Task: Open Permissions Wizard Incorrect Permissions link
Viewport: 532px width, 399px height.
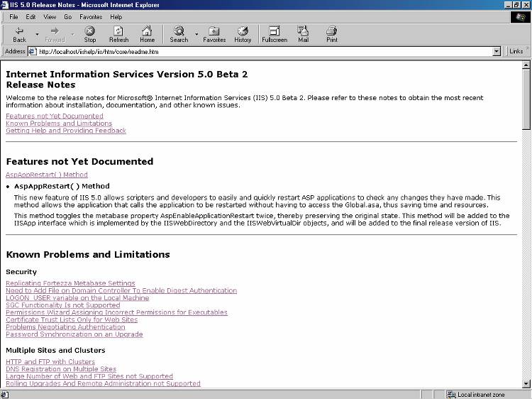Action: [x=116, y=312]
